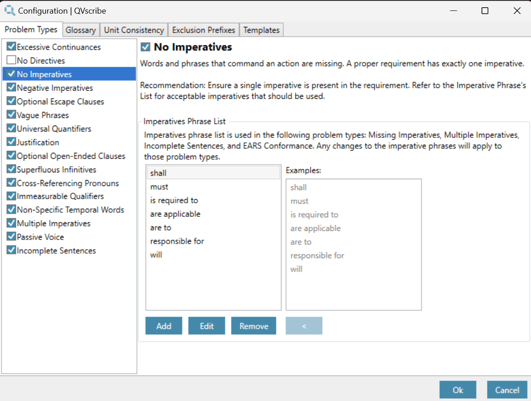The image size is (531, 401).
Task: Uncheck Excessive Continuances problem type
Action: 11,46
